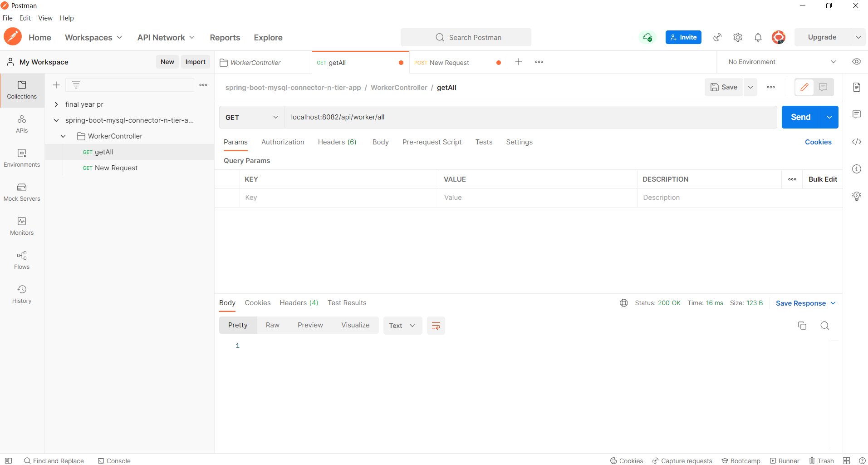Click the user avatar icon
The height and width of the screenshot is (465, 868).
tap(779, 37)
